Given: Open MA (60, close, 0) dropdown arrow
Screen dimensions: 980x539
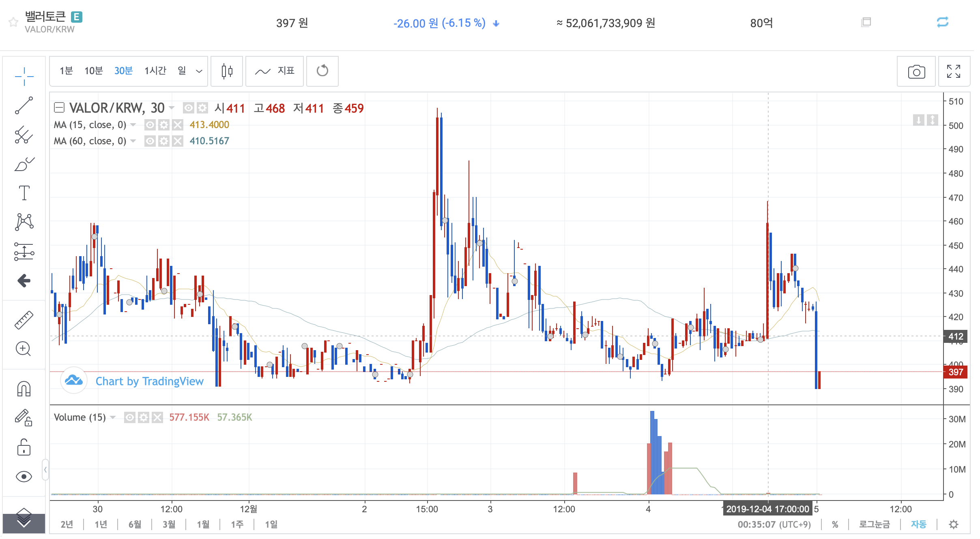Looking at the screenshot, I should pos(133,141).
